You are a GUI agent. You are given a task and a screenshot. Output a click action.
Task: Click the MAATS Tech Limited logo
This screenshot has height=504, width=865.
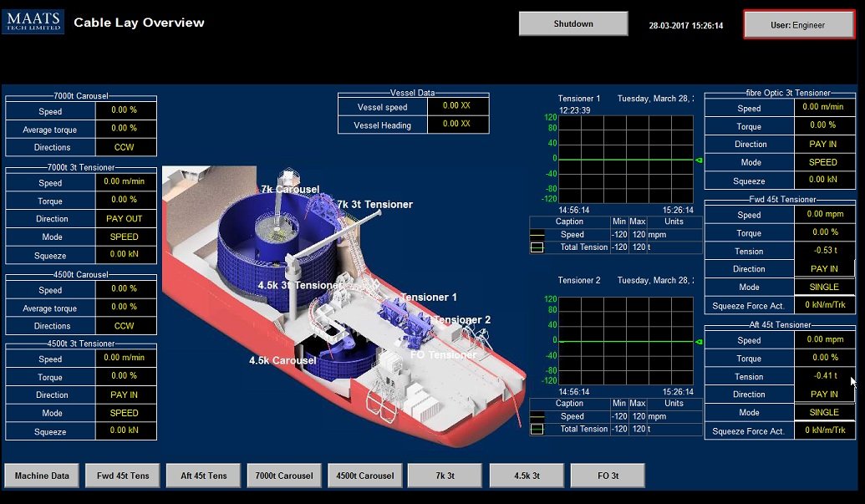(33, 21)
